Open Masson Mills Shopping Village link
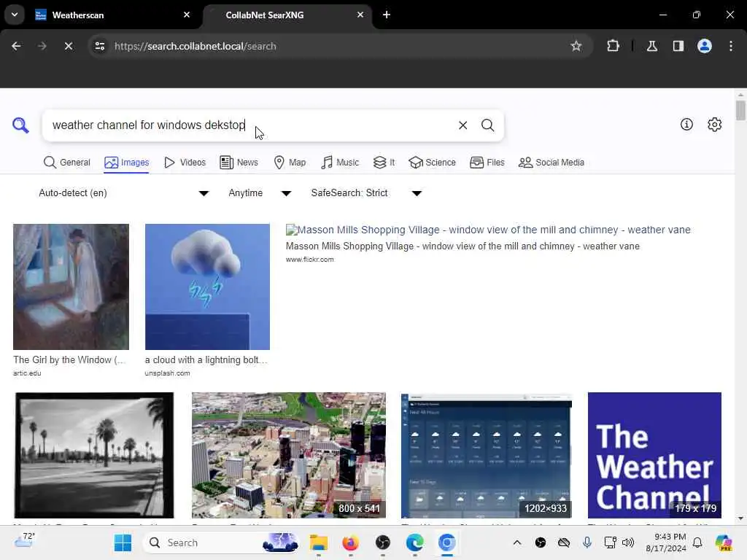The width and height of the screenshot is (747, 560). click(x=488, y=230)
